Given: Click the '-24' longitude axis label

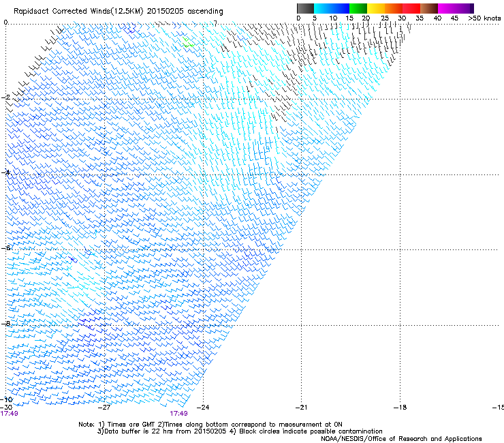Looking at the screenshot, I should pyautogui.click(x=203, y=408).
